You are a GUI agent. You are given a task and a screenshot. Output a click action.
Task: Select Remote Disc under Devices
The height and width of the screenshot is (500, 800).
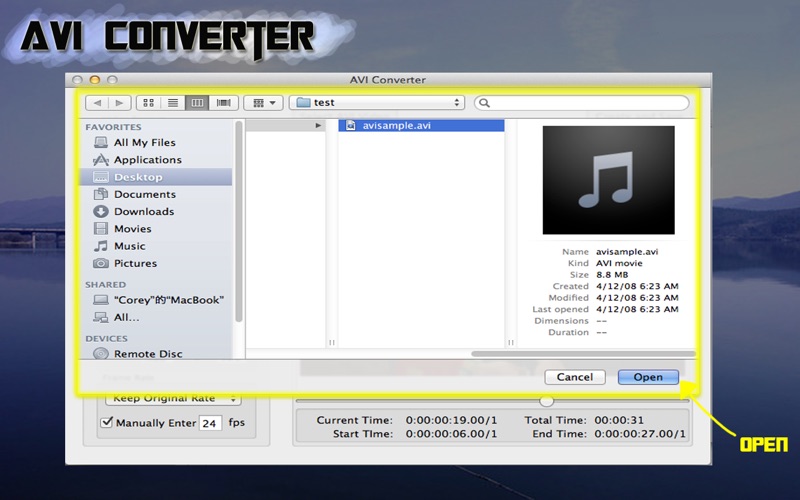(x=156, y=354)
